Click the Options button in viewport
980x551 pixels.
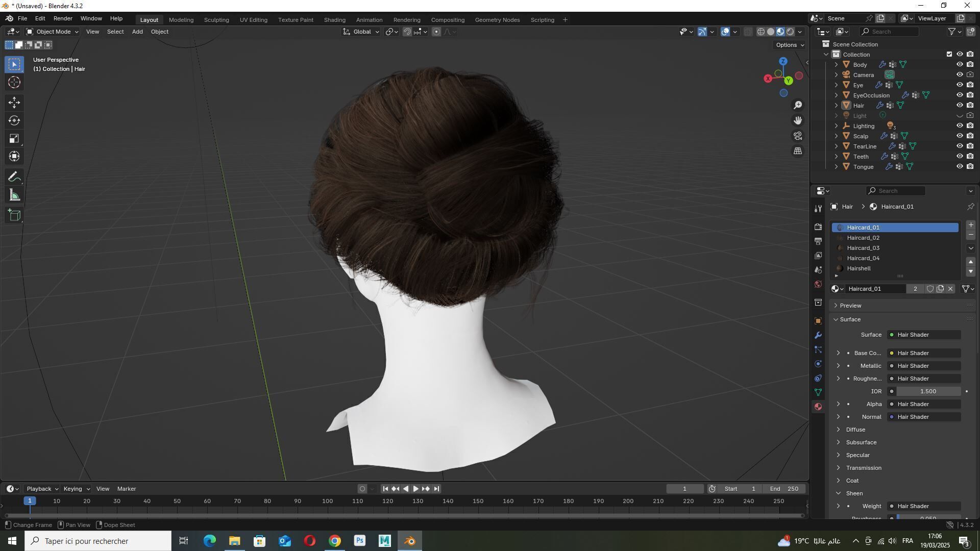790,45
